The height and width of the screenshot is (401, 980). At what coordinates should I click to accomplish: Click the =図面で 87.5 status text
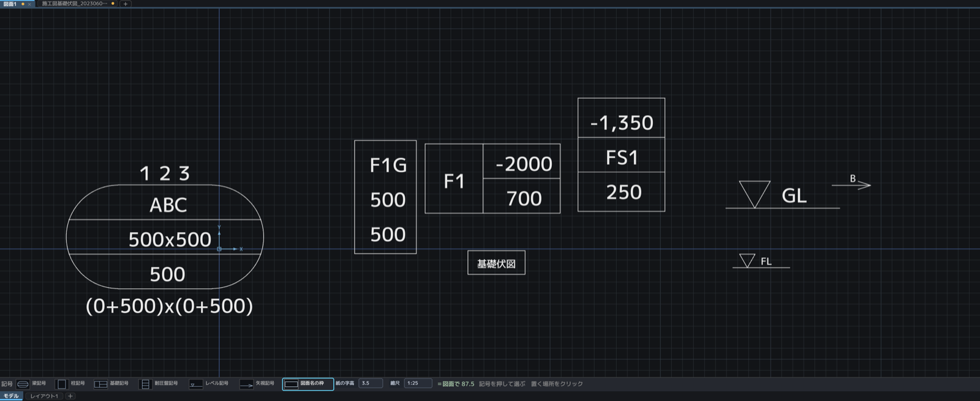(456, 384)
